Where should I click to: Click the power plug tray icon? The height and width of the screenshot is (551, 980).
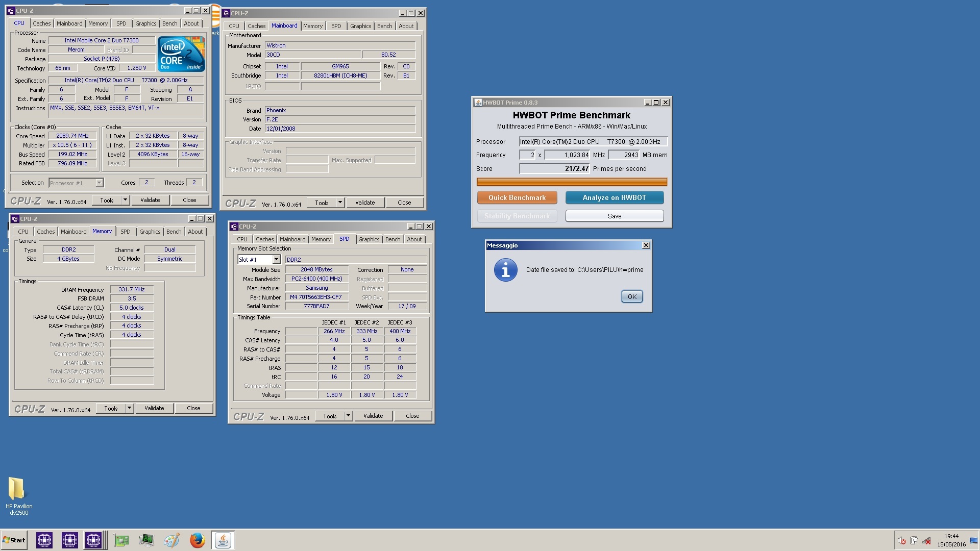[x=914, y=541]
